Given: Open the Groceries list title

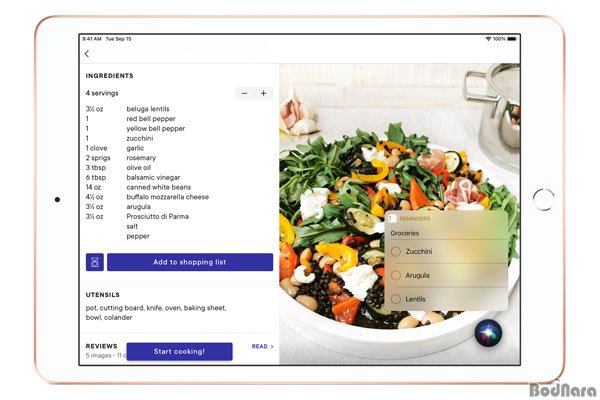Looking at the screenshot, I should point(404,233).
